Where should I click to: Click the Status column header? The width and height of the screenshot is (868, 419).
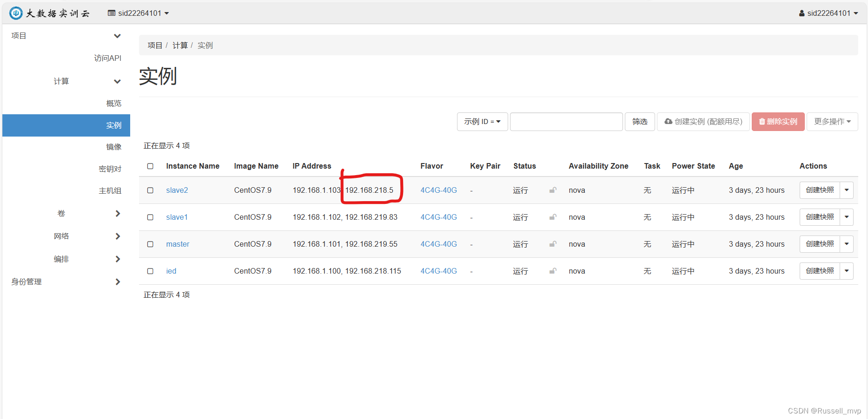click(x=524, y=166)
